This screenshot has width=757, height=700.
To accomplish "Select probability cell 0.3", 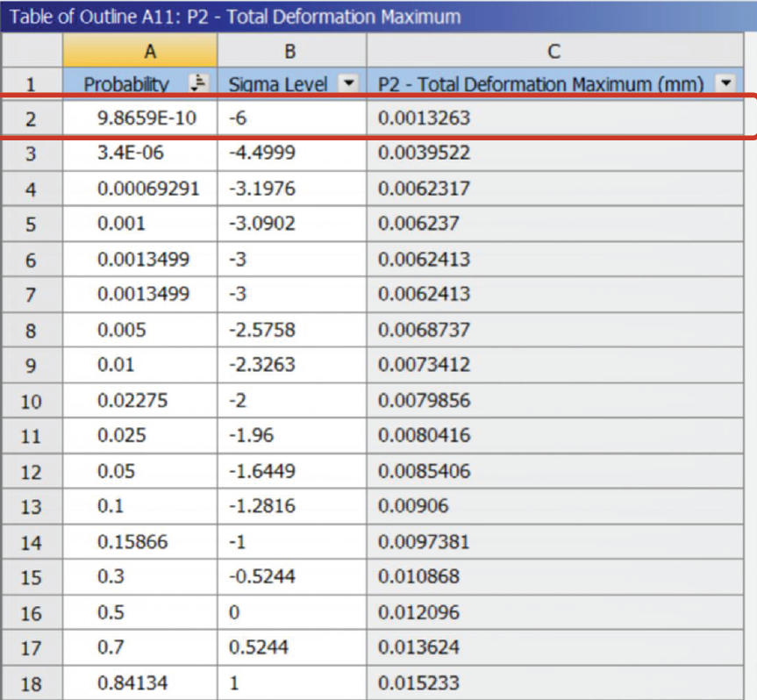I will (x=140, y=576).
